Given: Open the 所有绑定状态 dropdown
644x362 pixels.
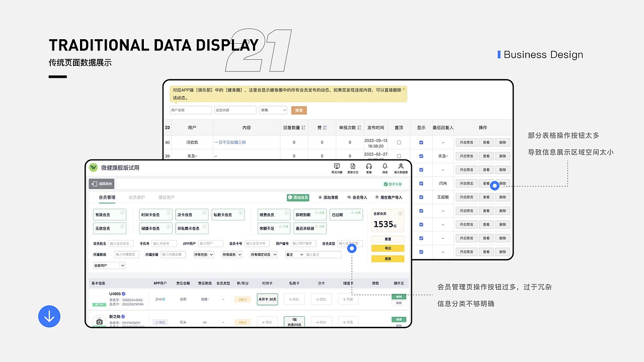Looking at the screenshot, I should click(264, 254).
